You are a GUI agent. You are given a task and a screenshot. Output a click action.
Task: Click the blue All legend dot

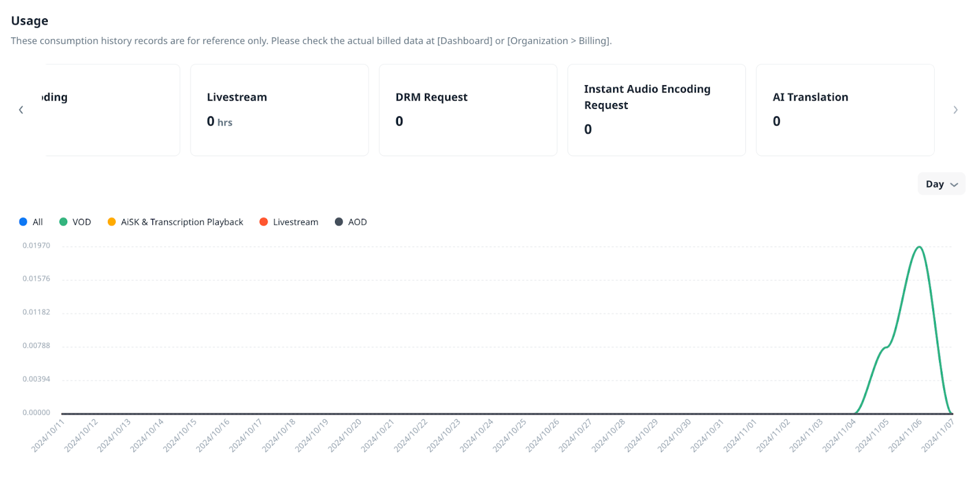23,222
